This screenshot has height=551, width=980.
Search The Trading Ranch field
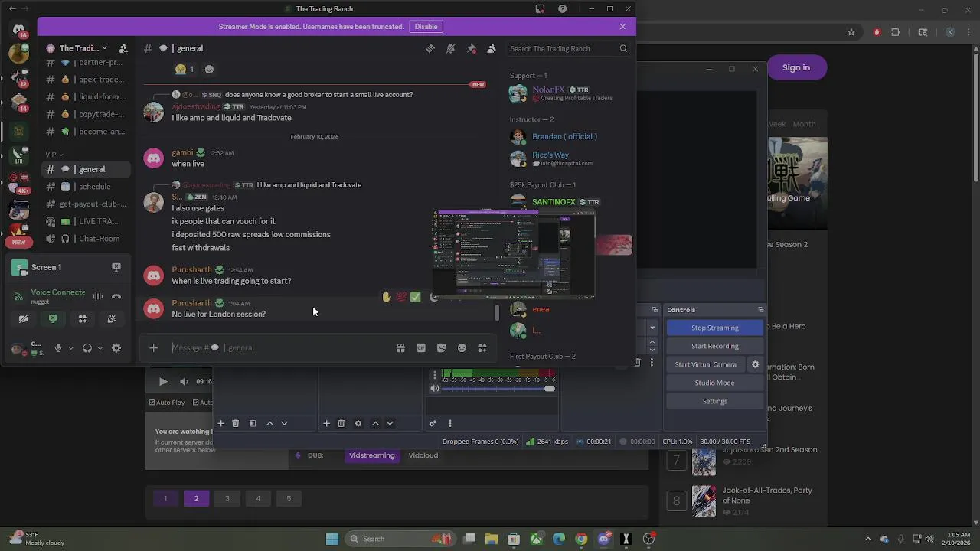coord(569,48)
